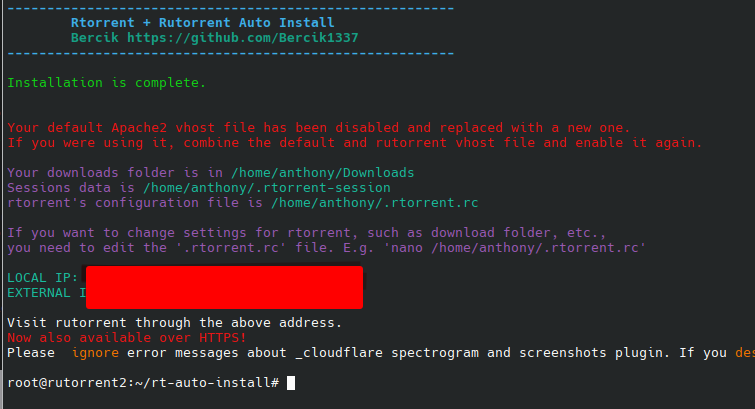Click the word 'ignore' in the orange text
The width and height of the screenshot is (755, 409).
(95, 353)
